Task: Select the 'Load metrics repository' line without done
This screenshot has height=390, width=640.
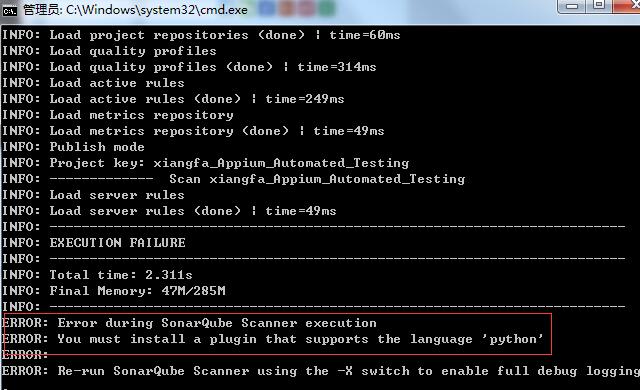Action: [118, 115]
